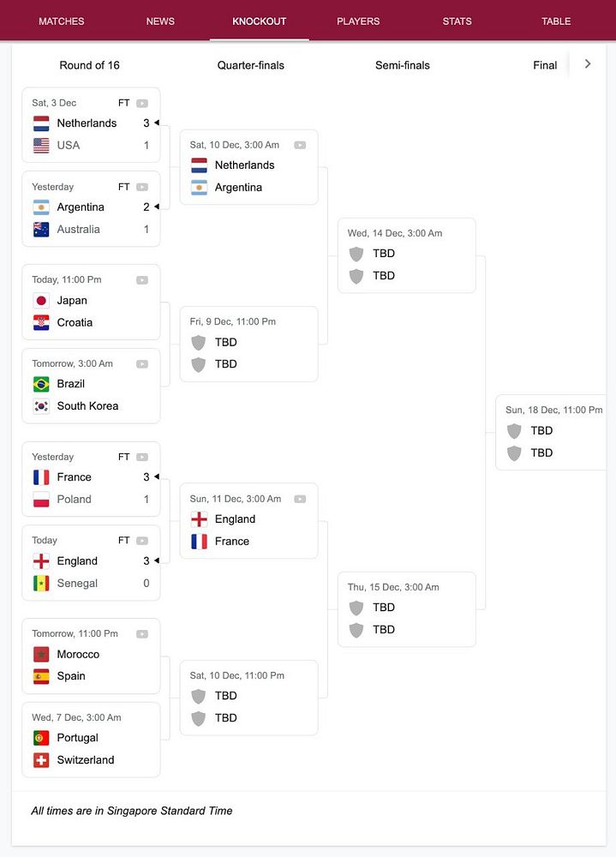
Task: Click the video icon on Morocco vs Spain match
Action: (x=142, y=634)
